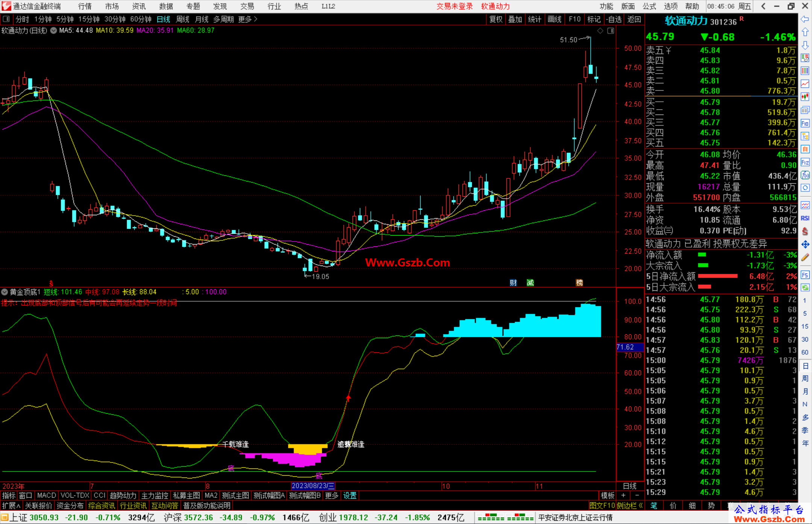Image resolution: width=812 pixels, height=524 pixels.
Task: Open the 交易 menu
Action: [x=247, y=6]
